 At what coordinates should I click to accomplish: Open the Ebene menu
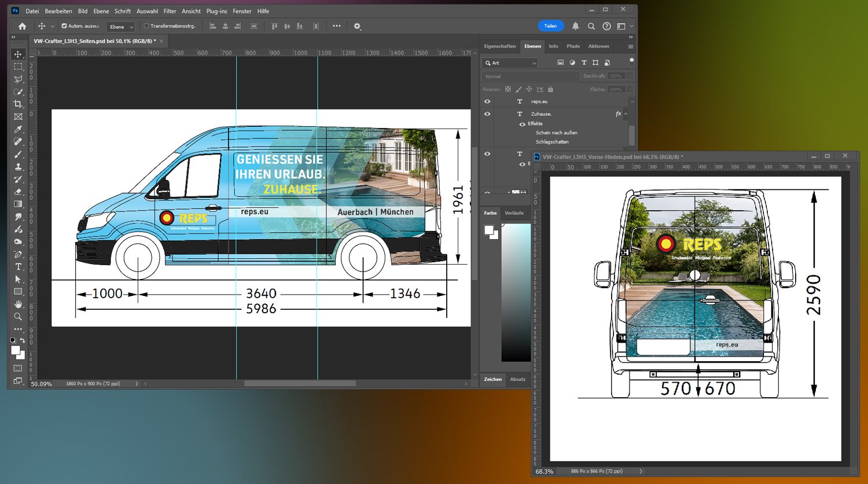point(101,11)
